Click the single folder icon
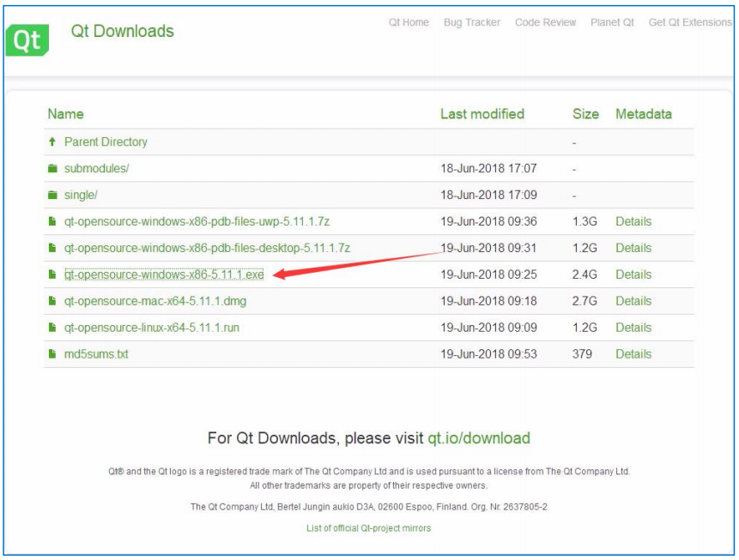 pyautogui.click(x=52, y=195)
